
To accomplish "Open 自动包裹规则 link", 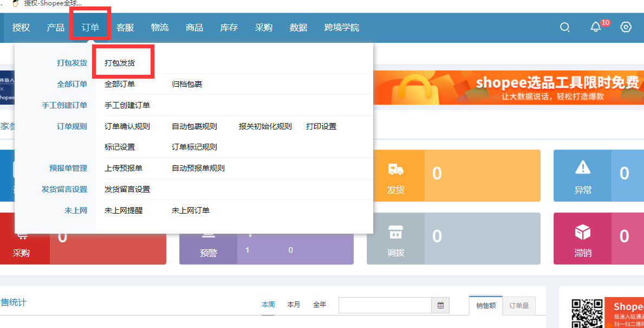I will pos(194,126).
